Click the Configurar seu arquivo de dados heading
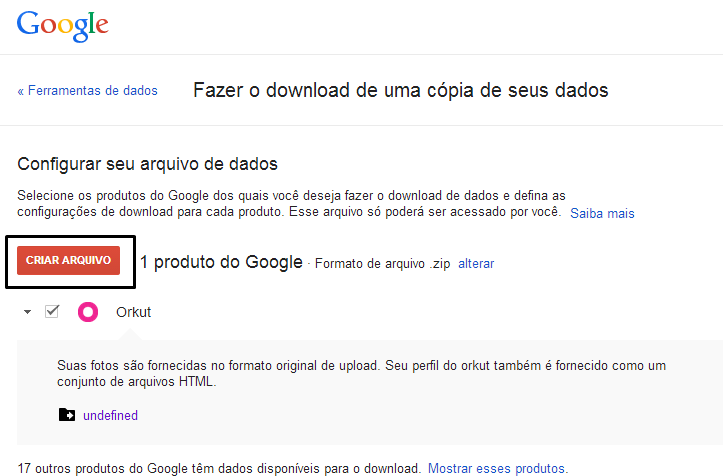The height and width of the screenshot is (476, 723). 148,164
